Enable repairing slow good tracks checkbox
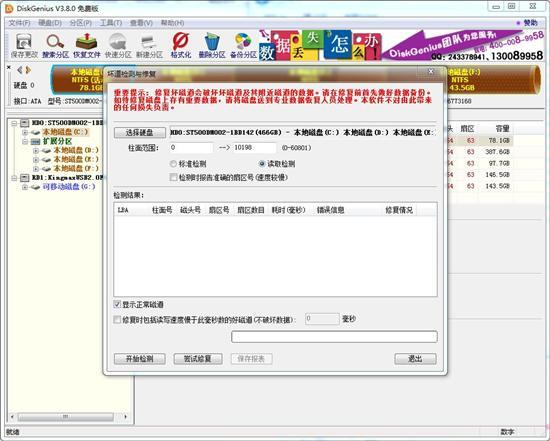The height and width of the screenshot is (441, 550). pyautogui.click(x=117, y=319)
